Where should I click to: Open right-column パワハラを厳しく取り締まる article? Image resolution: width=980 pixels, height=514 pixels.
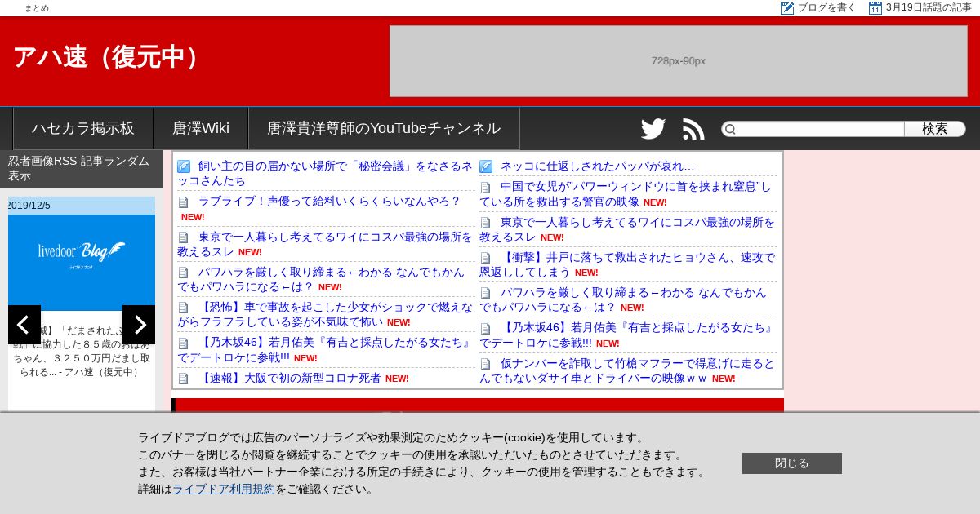click(x=623, y=299)
